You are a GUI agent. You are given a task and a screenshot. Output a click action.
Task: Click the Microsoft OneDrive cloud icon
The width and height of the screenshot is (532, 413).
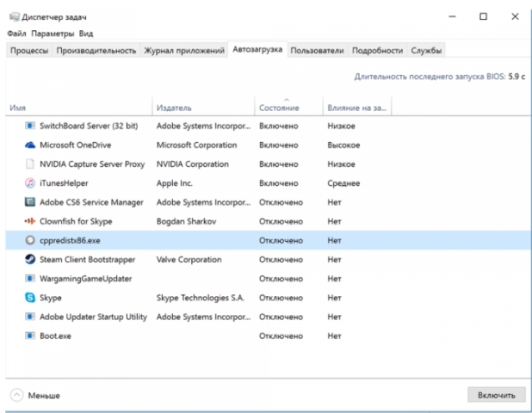30,145
